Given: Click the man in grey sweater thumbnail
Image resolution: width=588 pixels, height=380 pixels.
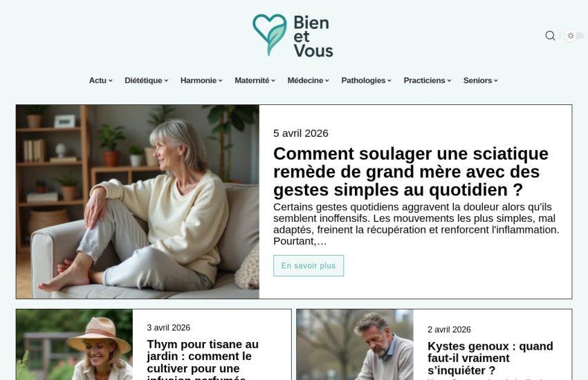Looking at the screenshot, I should point(355,345).
